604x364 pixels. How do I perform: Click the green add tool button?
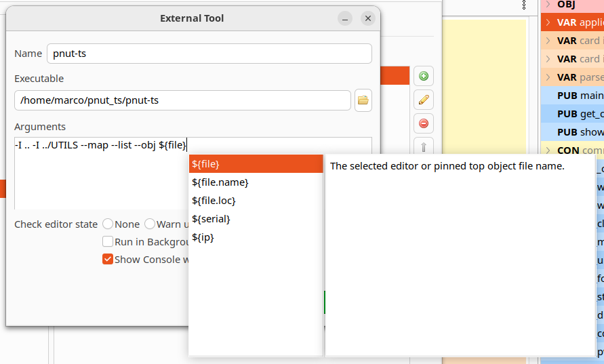[x=424, y=76]
